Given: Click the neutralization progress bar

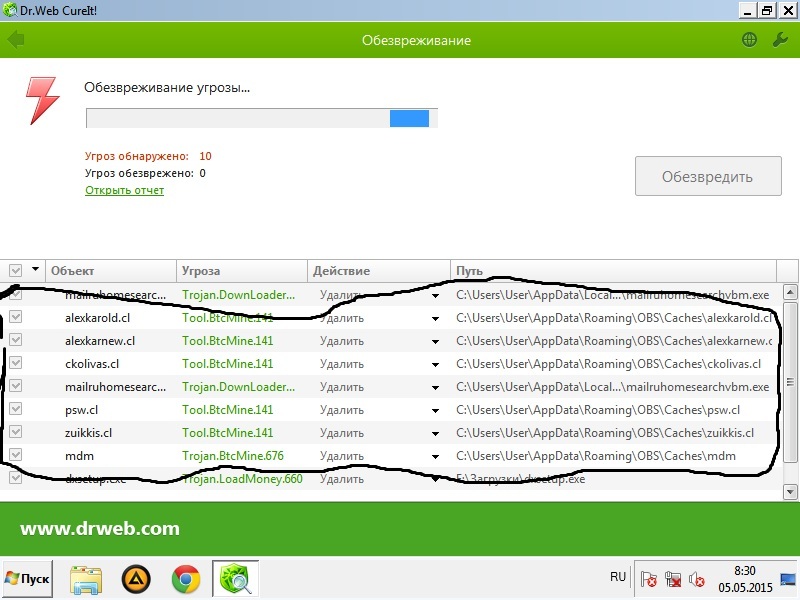Looking at the screenshot, I should 261,118.
